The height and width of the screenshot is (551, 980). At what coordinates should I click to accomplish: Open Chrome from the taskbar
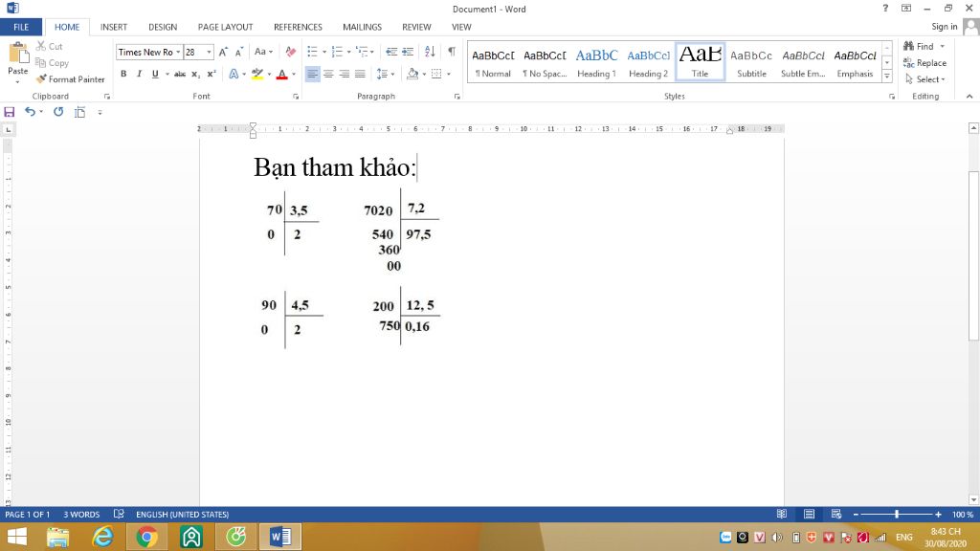click(146, 537)
